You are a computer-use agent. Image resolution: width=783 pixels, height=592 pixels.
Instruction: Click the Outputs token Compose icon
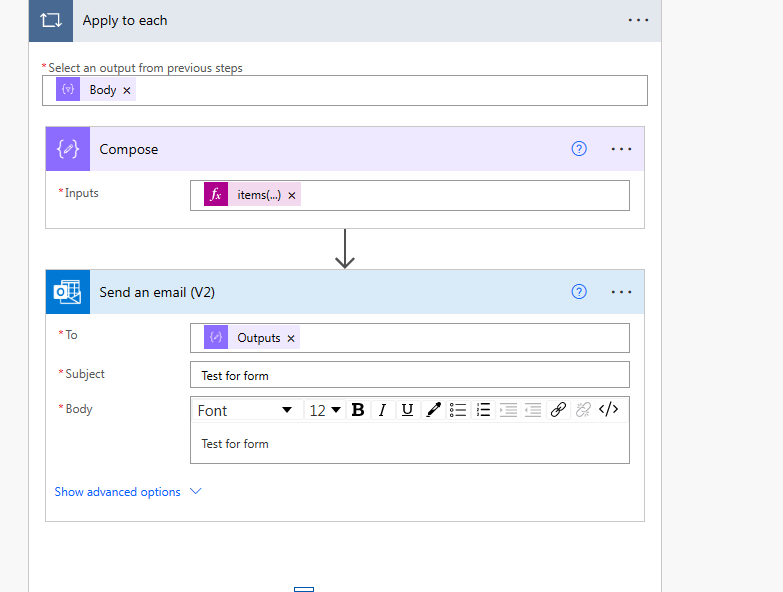[x=216, y=337]
